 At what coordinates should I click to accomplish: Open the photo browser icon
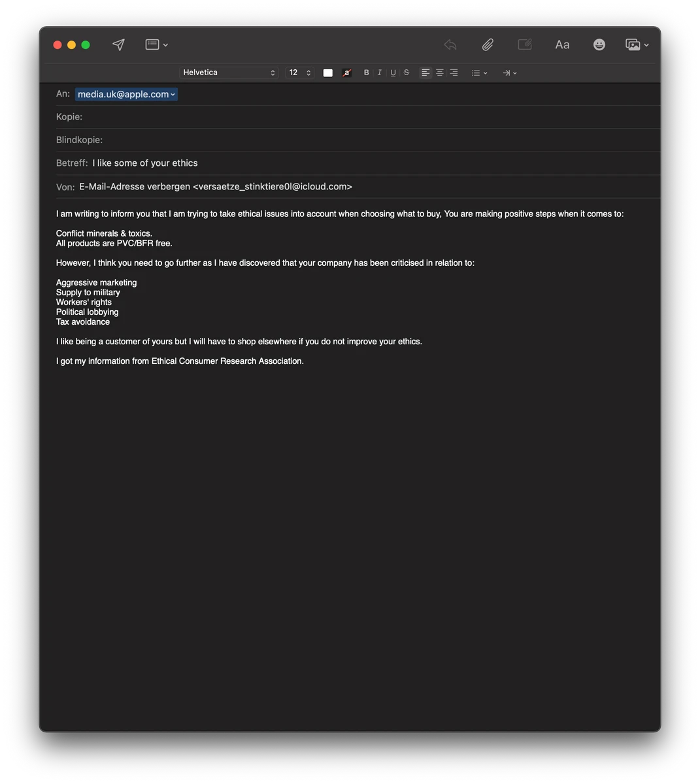point(637,44)
